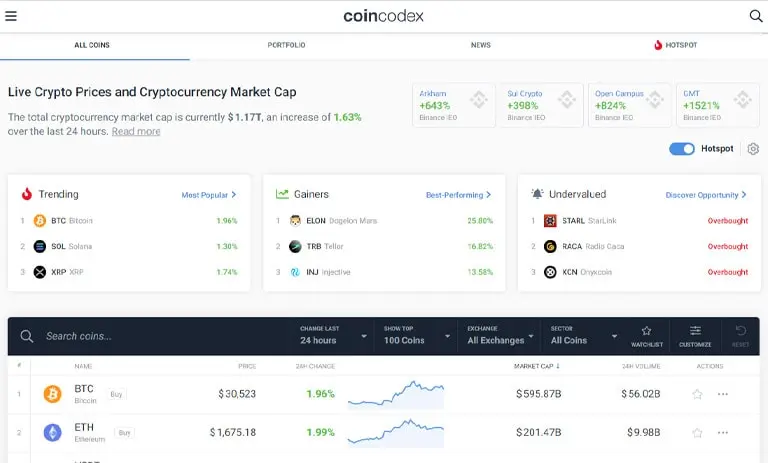The height and width of the screenshot is (463, 768).
Task: Open the Arkham +643% card
Action: pos(454,105)
